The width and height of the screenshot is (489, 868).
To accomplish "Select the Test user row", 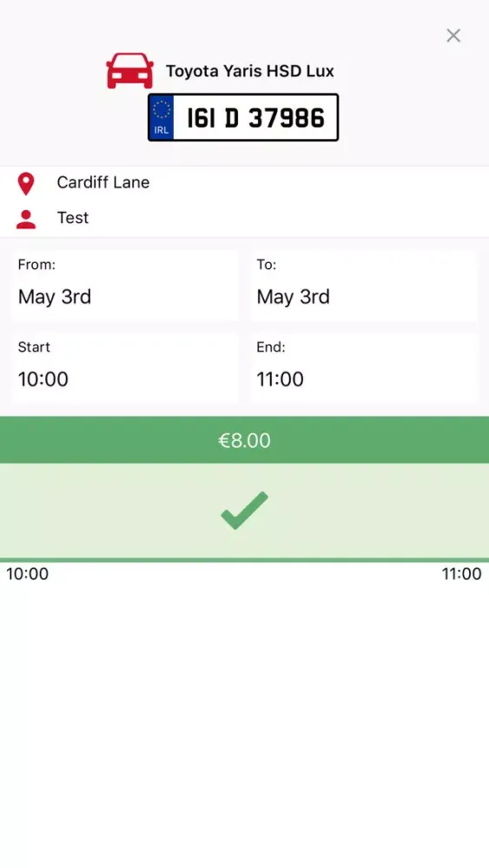I will coord(244,218).
